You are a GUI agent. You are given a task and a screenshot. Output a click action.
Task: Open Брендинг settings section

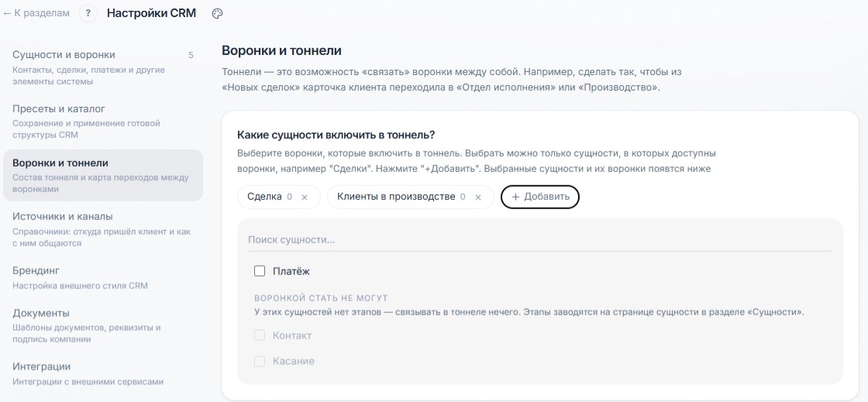103,277
